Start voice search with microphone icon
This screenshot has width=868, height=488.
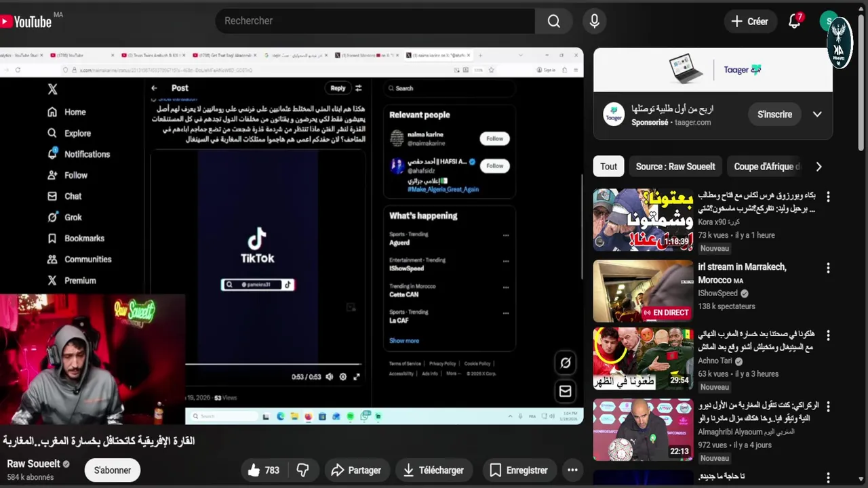tap(595, 21)
